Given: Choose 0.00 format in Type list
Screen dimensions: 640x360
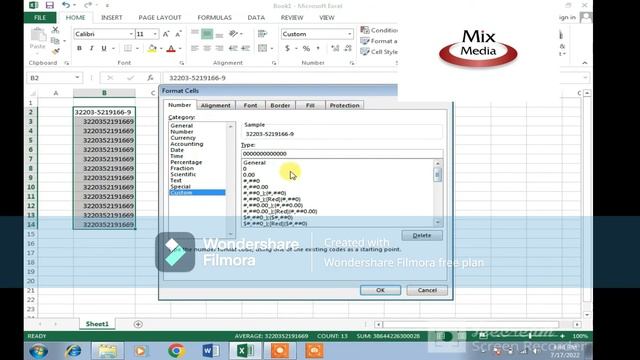Looking at the screenshot, I should (249, 175).
